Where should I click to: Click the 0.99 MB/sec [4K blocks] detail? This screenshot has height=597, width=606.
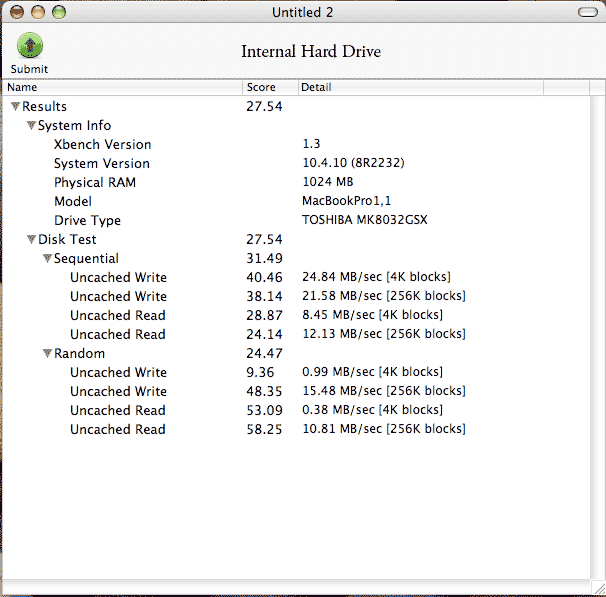coord(372,372)
